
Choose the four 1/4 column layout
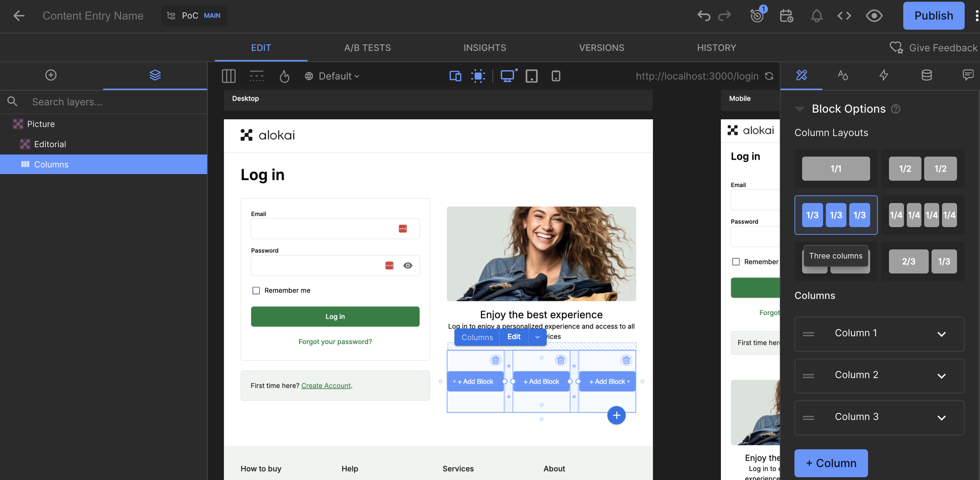pos(922,215)
